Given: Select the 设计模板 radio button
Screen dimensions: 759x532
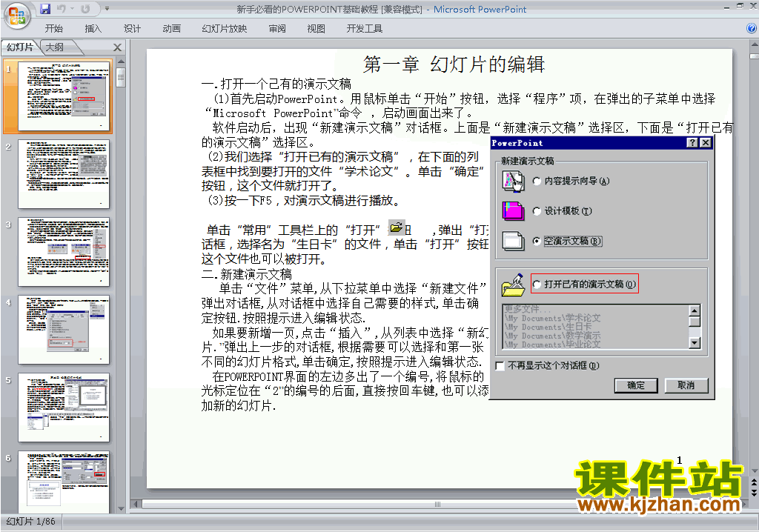Looking at the screenshot, I should click(x=537, y=211).
